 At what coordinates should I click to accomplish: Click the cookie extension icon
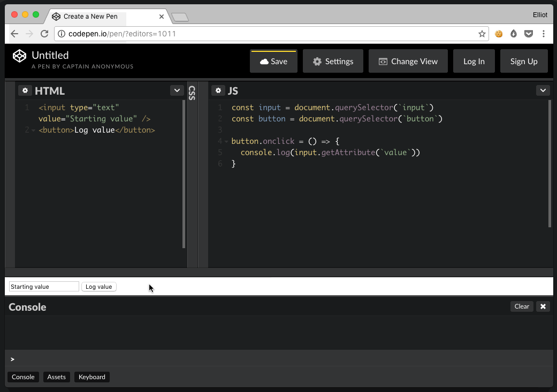click(x=499, y=34)
